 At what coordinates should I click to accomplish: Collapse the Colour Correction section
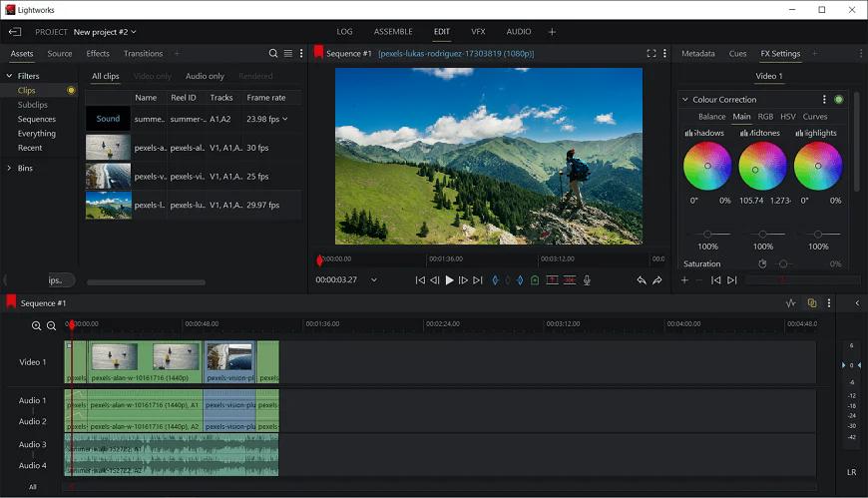pos(685,99)
